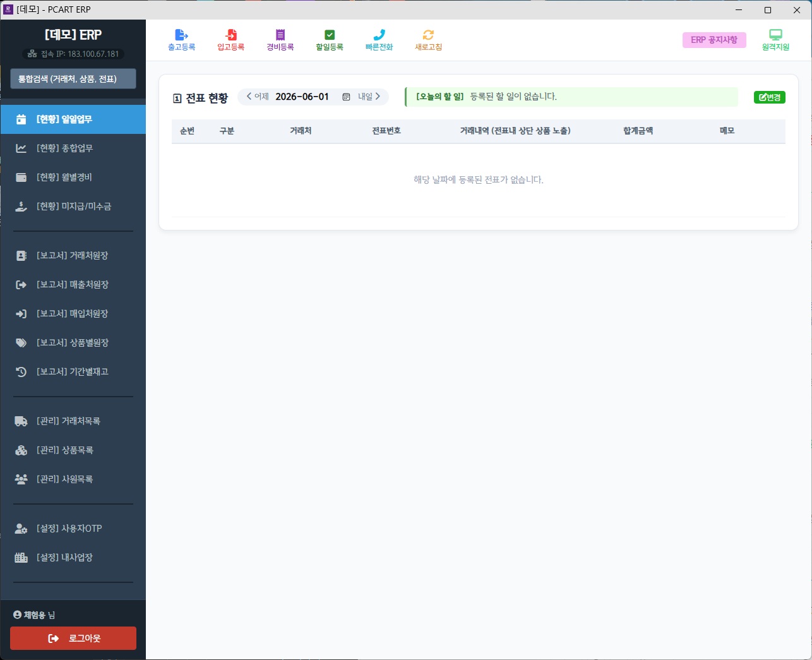Image resolution: width=812 pixels, height=660 pixels.
Task: Open [관리] 상품목록 menu item
Action: pyautogui.click(x=73, y=450)
